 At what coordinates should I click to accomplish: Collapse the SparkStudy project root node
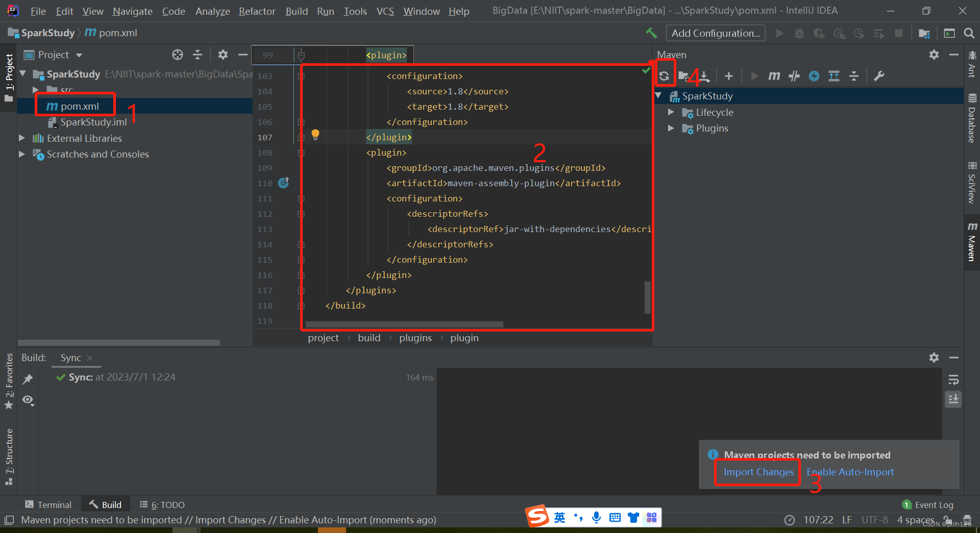point(23,74)
